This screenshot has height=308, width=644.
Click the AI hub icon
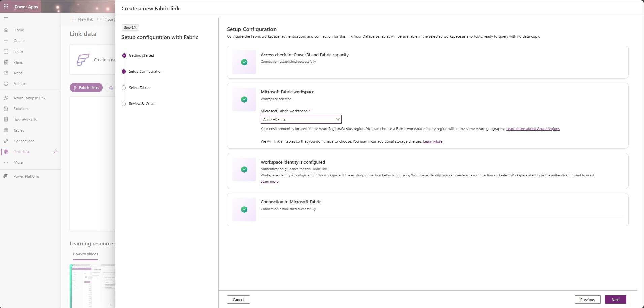click(x=6, y=84)
